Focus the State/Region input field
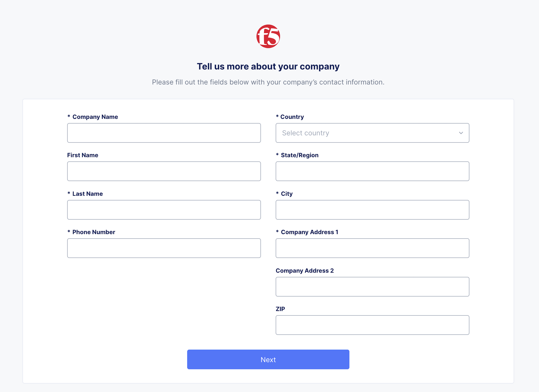Viewport: 539px width, 392px height. 372,171
